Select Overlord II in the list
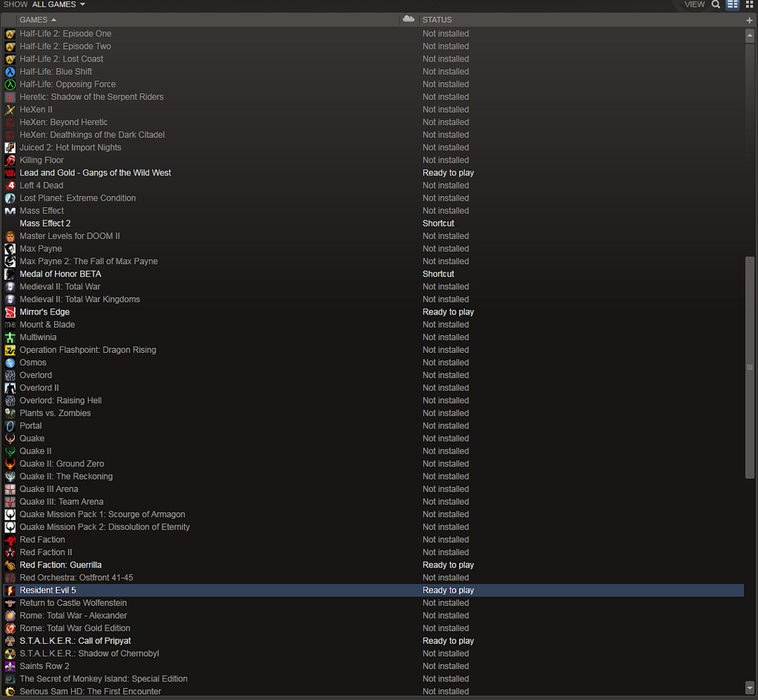 [x=39, y=388]
